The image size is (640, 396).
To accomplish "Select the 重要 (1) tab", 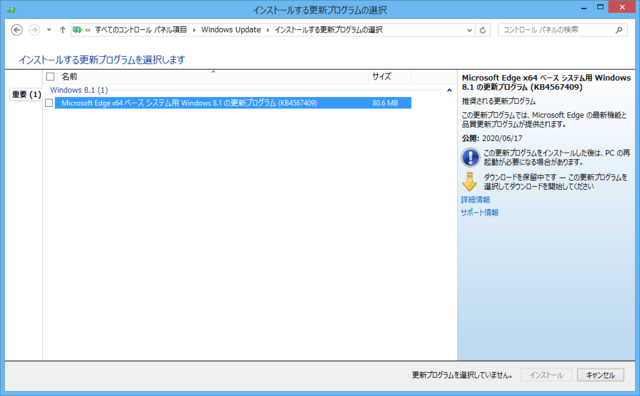I will [26, 94].
